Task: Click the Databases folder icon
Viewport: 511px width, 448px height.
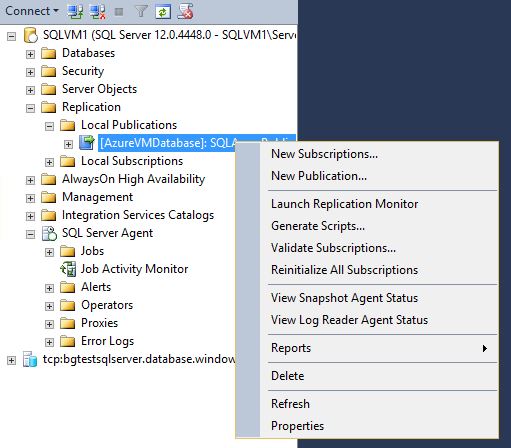Action: (x=49, y=53)
